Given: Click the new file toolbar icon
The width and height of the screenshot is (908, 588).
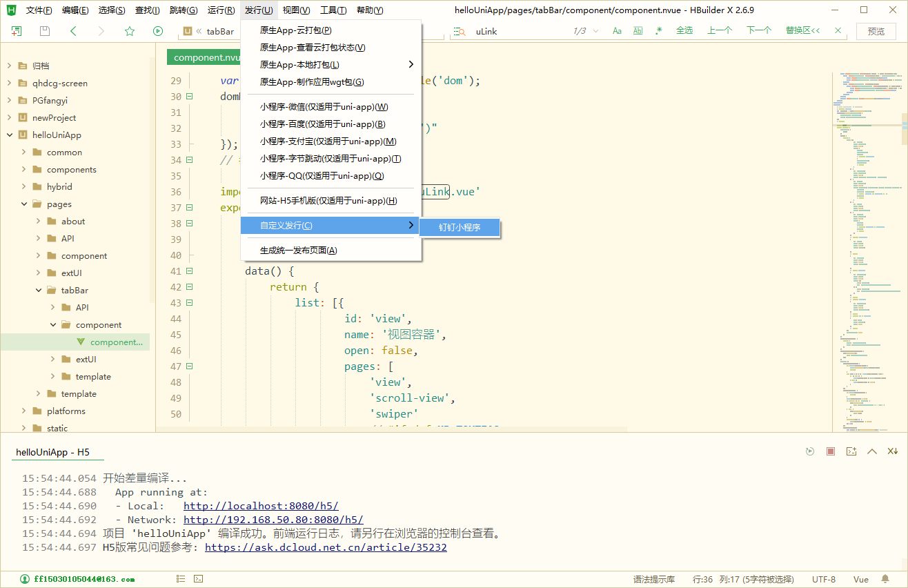Looking at the screenshot, I should click(x=17, y=31).
